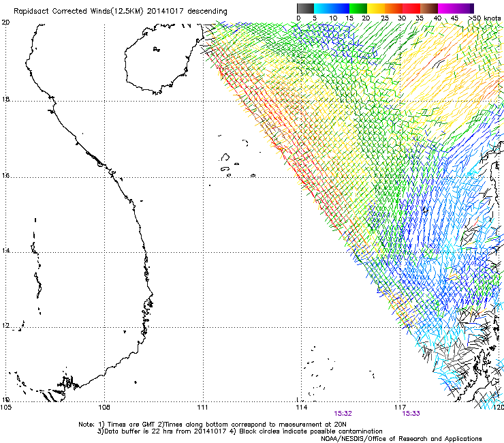This screenshot has height=443, width=504.
Task: Click the 'Rapidscat Corrected Winds(12.5KM)' title text
Action: pos(78,12)
